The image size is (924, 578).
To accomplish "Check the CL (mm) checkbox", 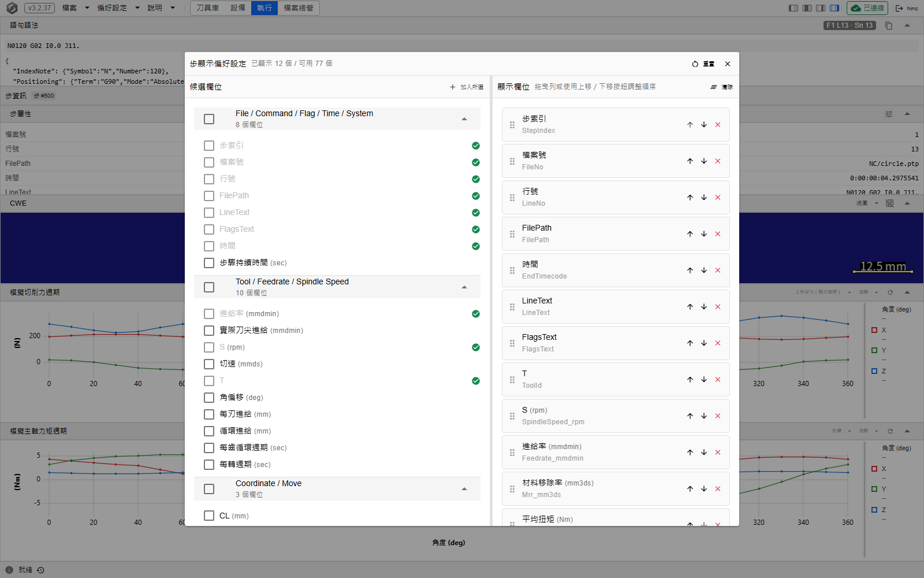I will point(209,516).
